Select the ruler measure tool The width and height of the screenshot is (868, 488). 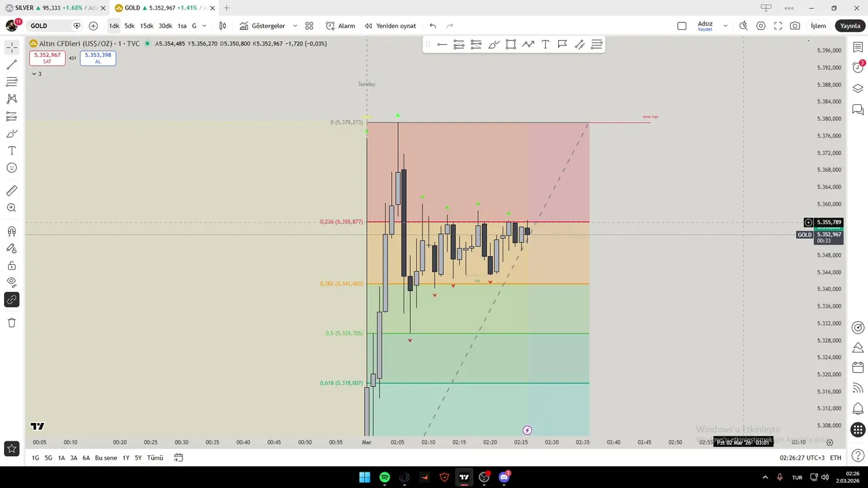[x=12, y=191]
